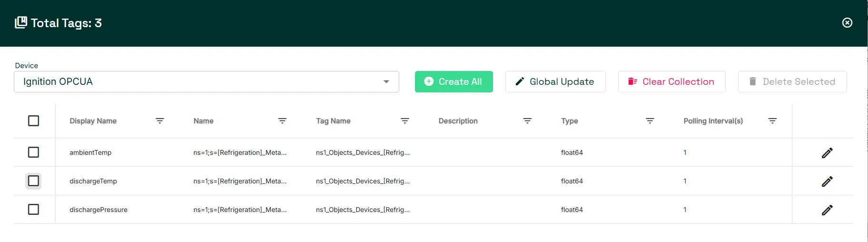The image size is (868, 242).
Task: Click float64 type in ambientTemp row
Action: 572,152
